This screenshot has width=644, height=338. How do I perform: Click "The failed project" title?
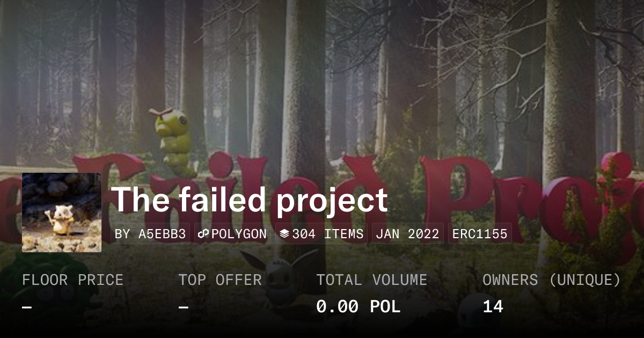[x=250, y=200]
